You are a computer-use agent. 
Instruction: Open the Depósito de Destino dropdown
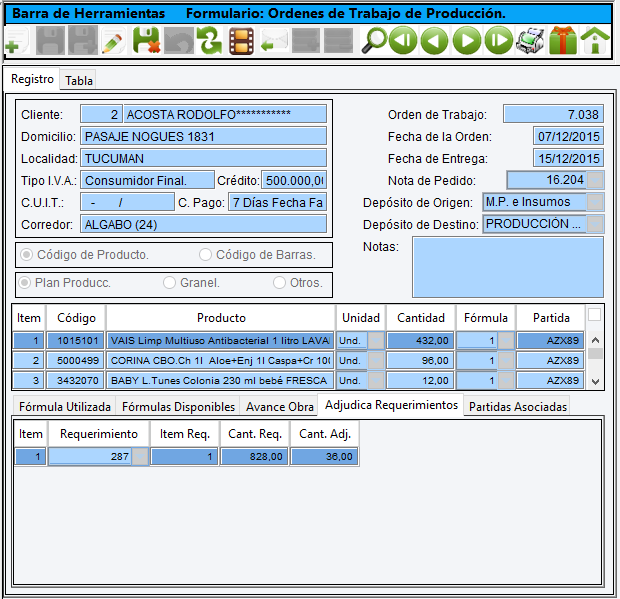pos(595,224)
